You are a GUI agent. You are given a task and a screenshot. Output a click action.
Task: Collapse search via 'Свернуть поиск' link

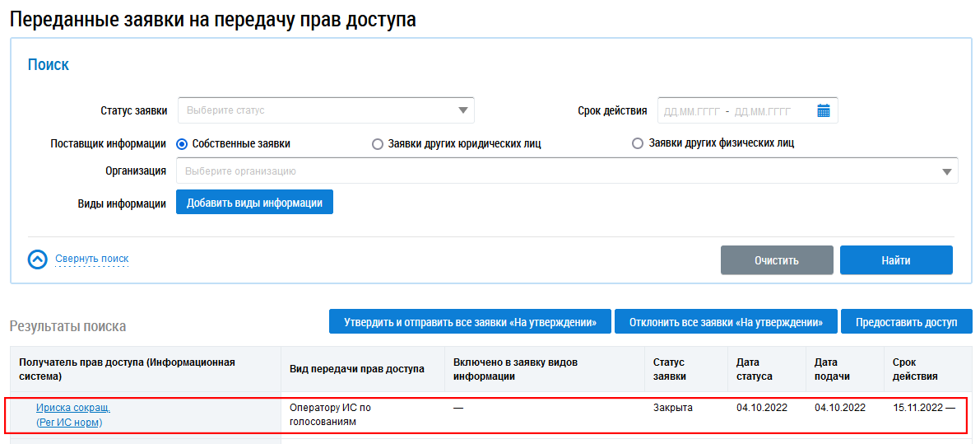tap(92, 259)
